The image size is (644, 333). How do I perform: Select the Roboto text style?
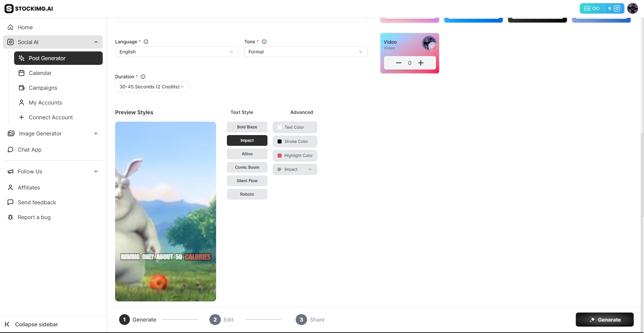tap(247, 194)
